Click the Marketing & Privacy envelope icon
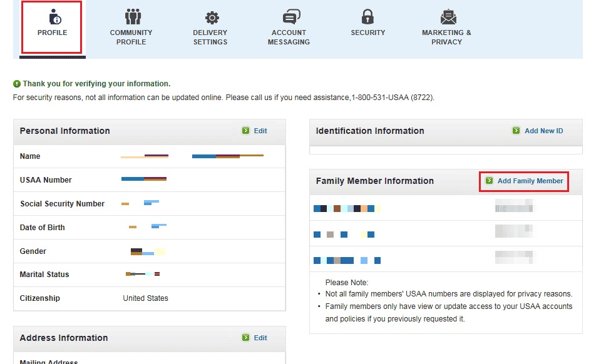The height and width of the screenshot is (364, 601). [x=447, y=16]
